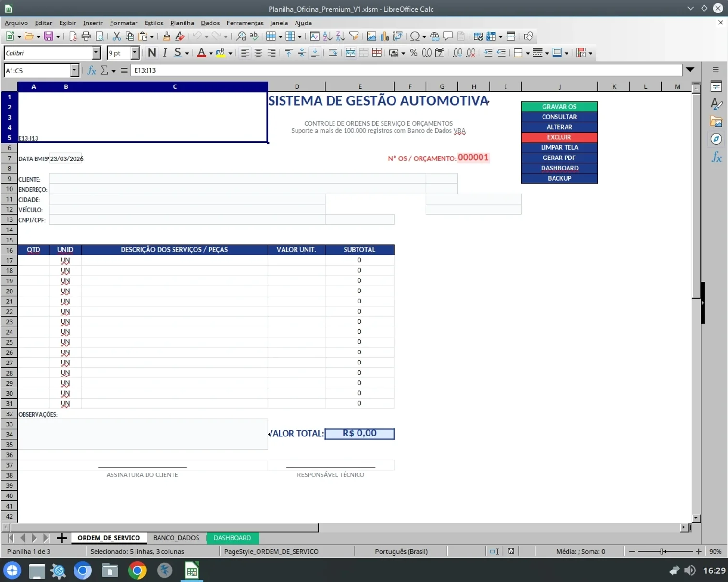728x582 pixels.
Task: Switch to the green DASHBOARD sheet tab
Action: [x=232, y=538]
